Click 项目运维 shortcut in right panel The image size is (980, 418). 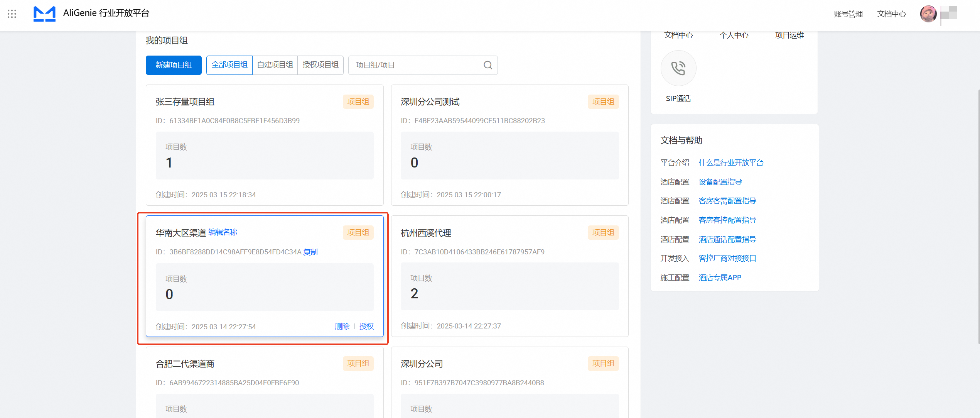(789, 36)
